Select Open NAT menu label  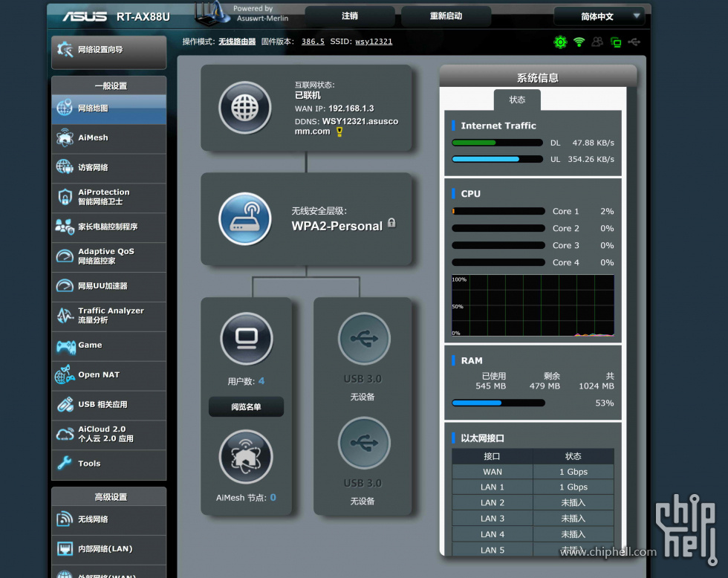click(99, 374)
